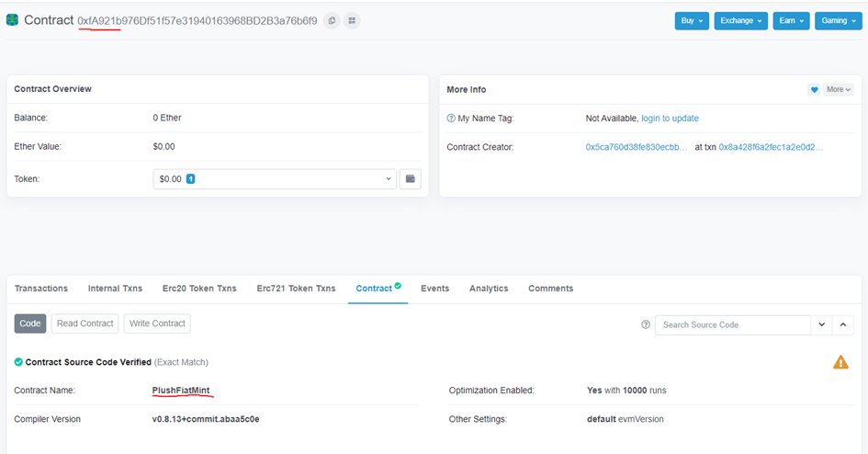View the Comments tab
The image size is (868, 454).
[551, 289]
